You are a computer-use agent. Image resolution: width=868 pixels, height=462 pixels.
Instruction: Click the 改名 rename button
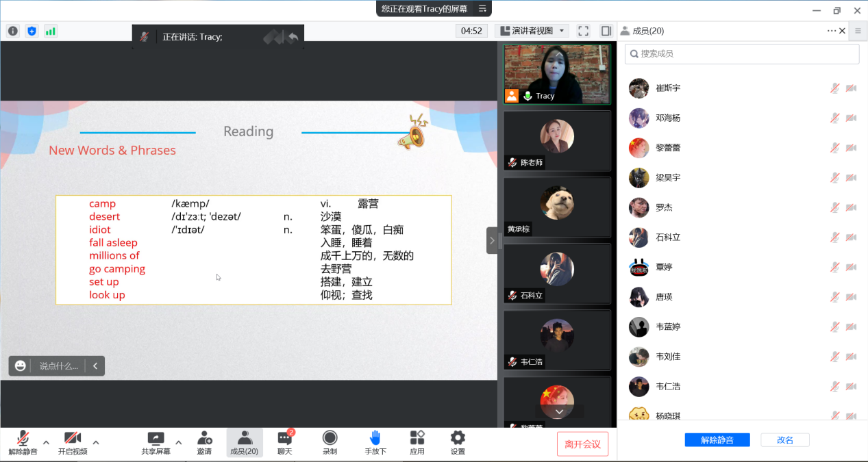click(x=785, y=440)
